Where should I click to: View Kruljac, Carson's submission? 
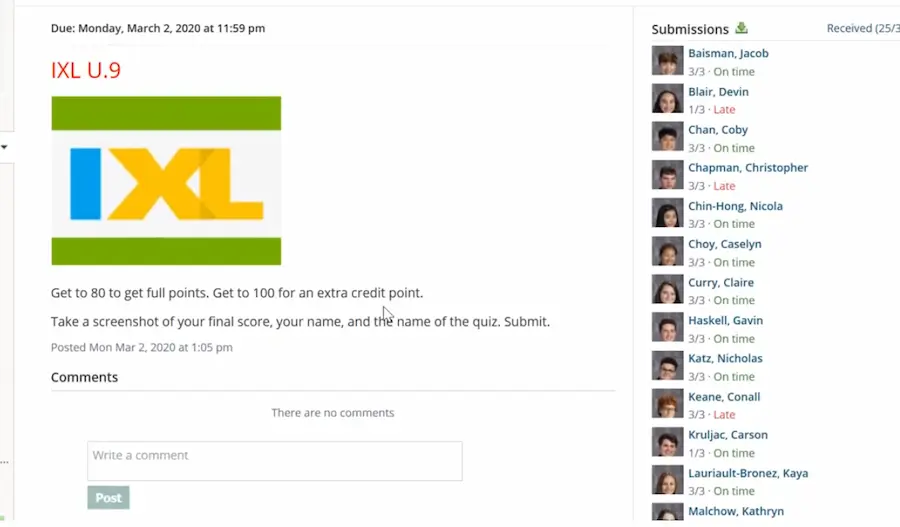point(728,435)
